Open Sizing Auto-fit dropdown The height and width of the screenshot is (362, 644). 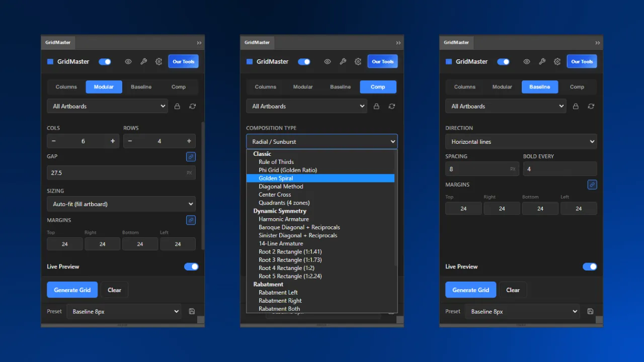point(121,204)
